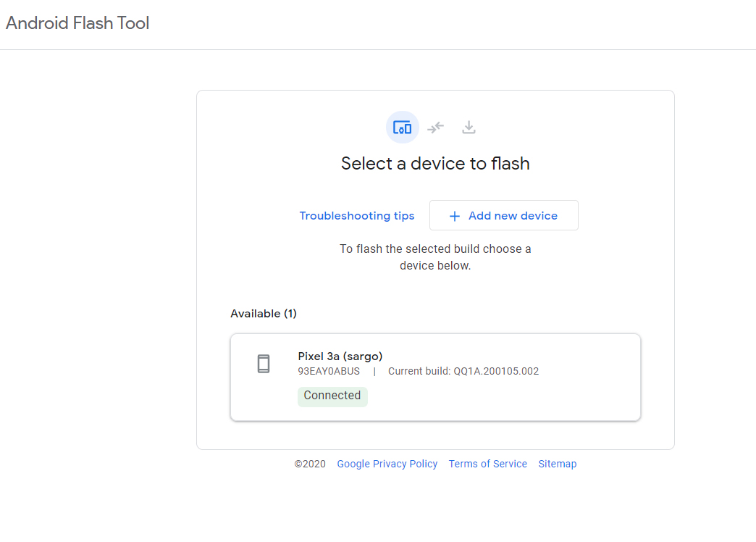Open the Google Privacy Policy link
Image resolution: width=756 pixels, height=542 pixels.
point(387,464)
